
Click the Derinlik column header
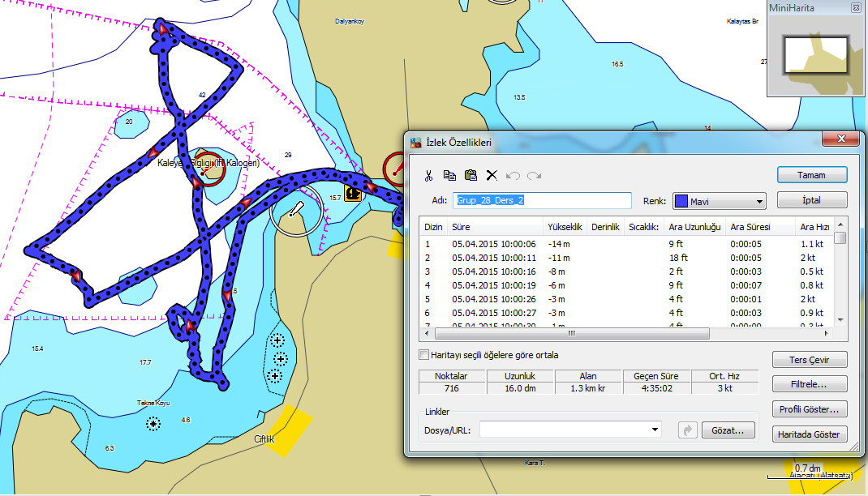coord(605,227)
